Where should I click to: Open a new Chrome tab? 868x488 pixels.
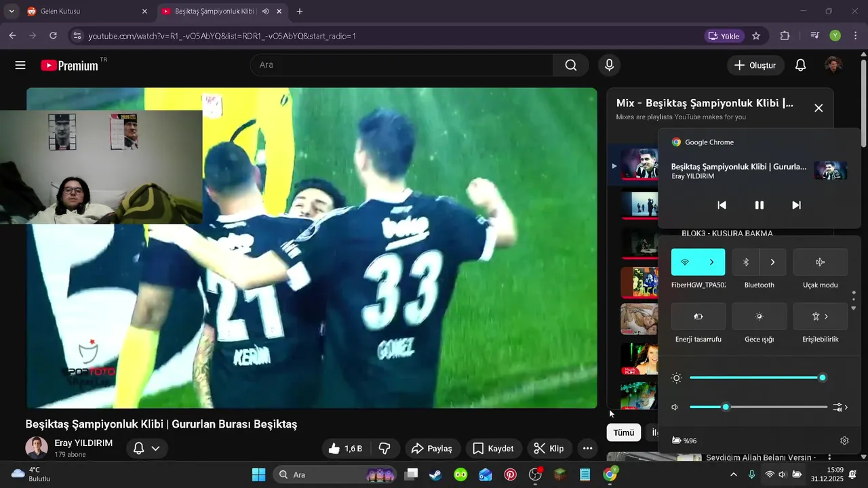[x=300, y=12]
